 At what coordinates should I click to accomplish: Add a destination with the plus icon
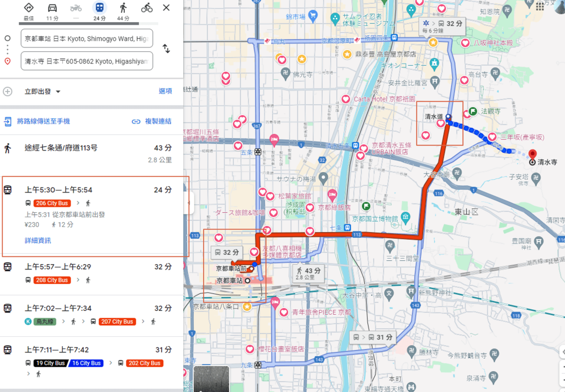click(8, 92)
